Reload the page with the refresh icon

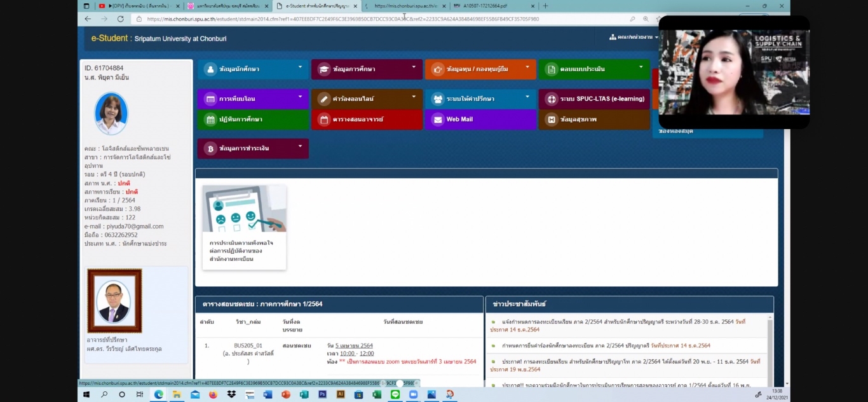pos(121,19)
